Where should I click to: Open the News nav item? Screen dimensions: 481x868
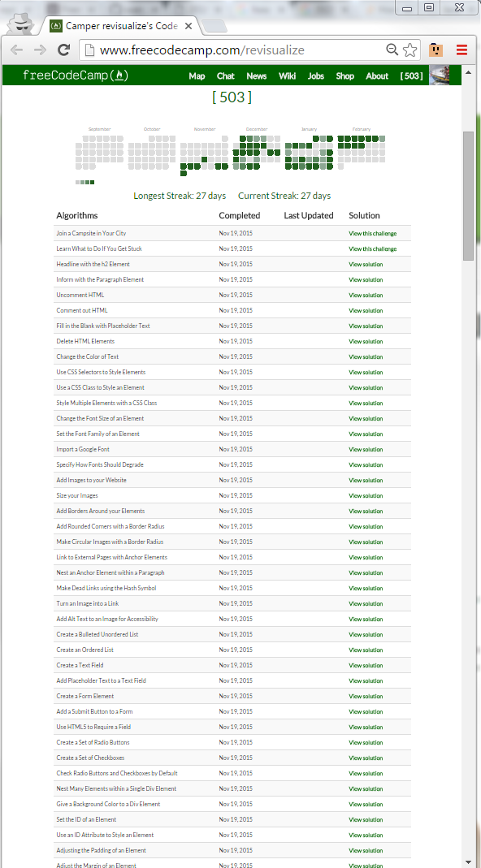(x=257, y=76)
